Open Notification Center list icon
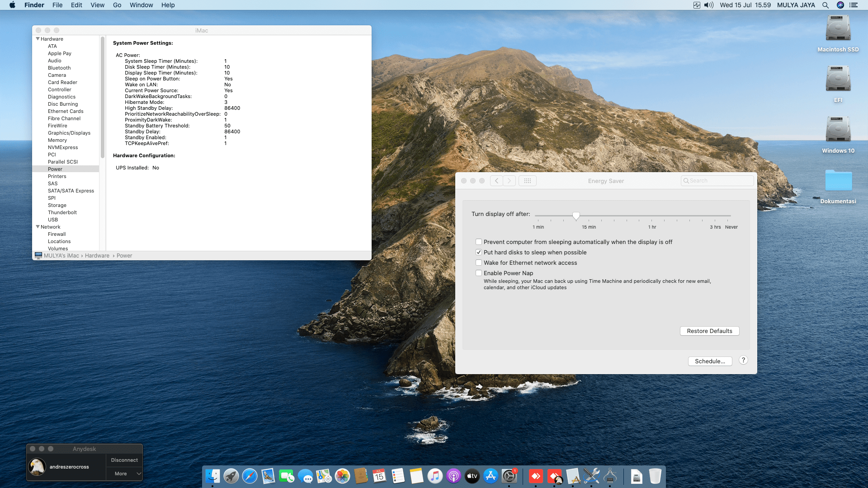The height and width of the screenshot is (488, 868). coord(854,5)
